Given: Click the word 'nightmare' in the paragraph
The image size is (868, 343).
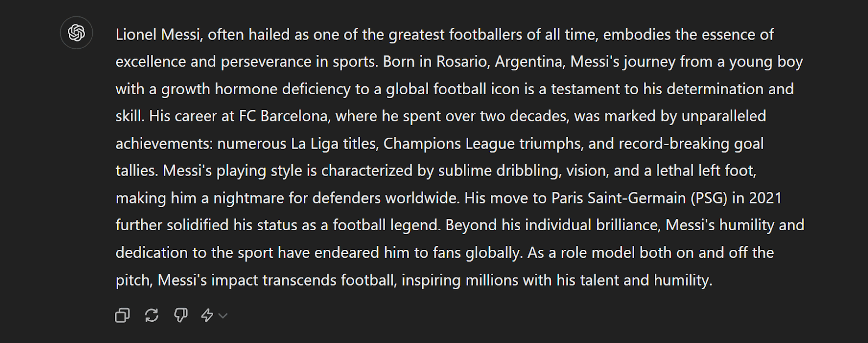Looking at the screenshot, I should point(249,198).
